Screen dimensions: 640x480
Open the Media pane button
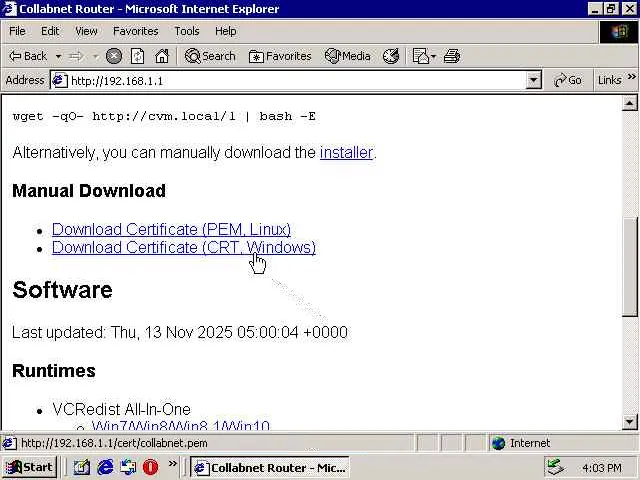coord(348,56)
